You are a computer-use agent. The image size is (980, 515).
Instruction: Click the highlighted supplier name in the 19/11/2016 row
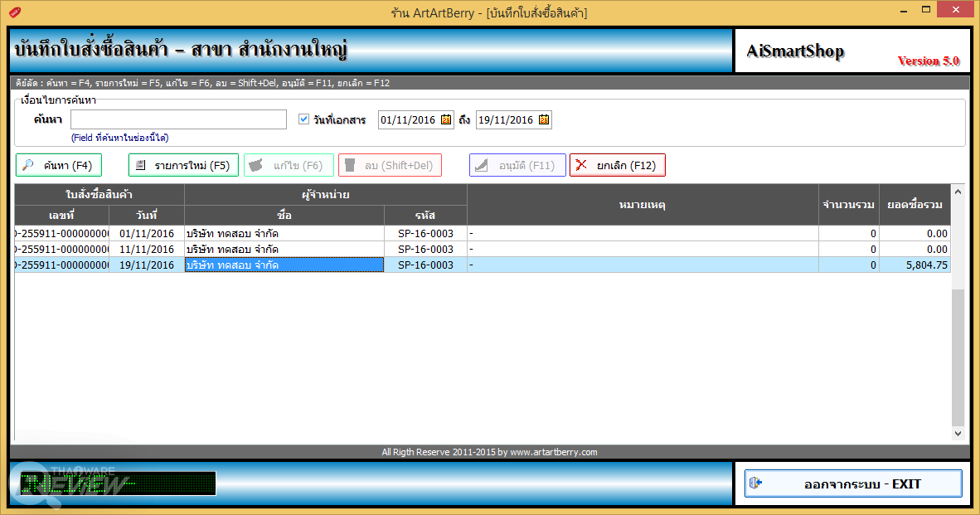pyautogui.click(x=284, y=265)
